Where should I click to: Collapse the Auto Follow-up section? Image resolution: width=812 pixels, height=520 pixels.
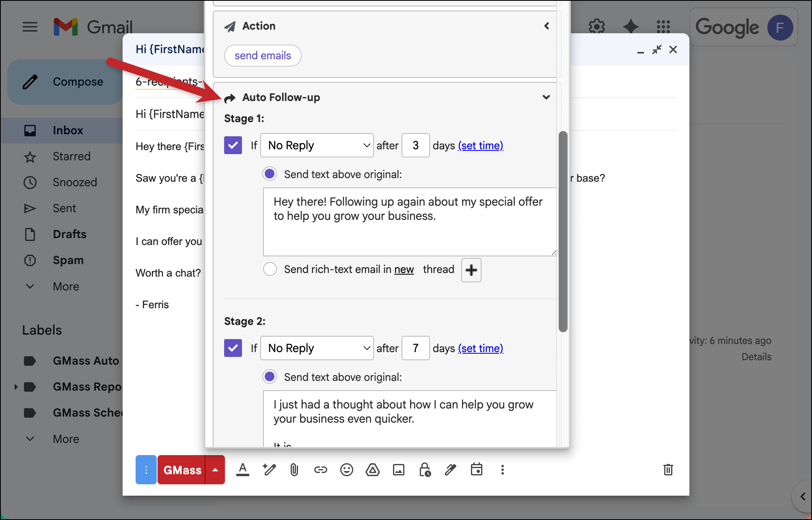546,97
